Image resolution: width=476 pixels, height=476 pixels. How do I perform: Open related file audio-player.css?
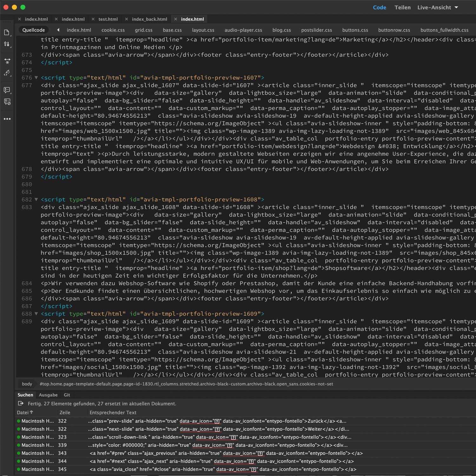(243, 30)
